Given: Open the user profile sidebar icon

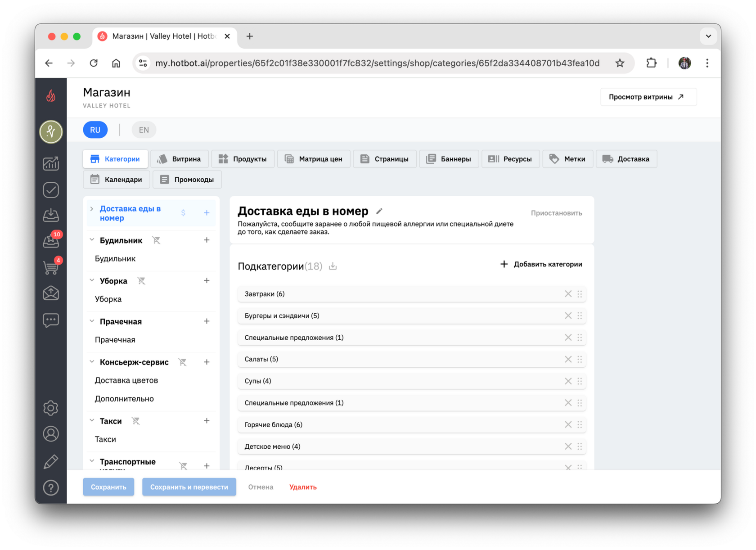Looking at the screenshot, I should pyautogui.click(x=51, y=434).
